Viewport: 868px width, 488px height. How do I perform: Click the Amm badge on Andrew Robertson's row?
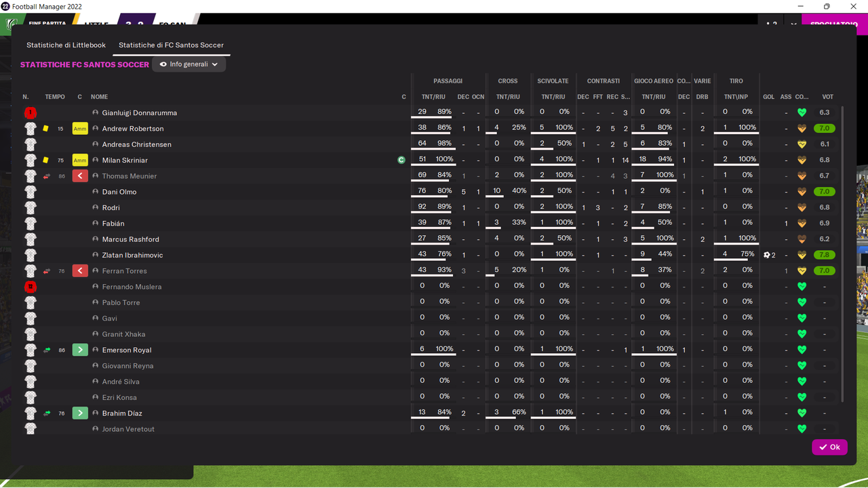click(x=80, y=129)
